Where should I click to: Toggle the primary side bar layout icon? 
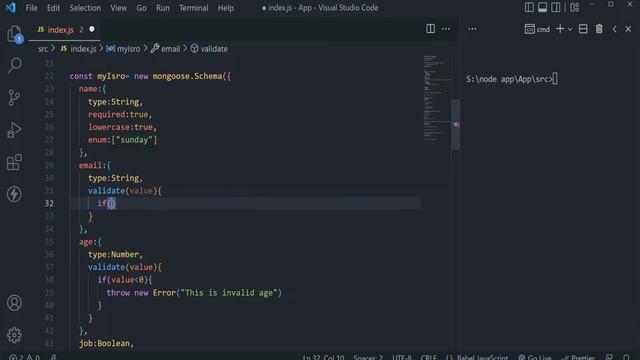click(529, 7)
